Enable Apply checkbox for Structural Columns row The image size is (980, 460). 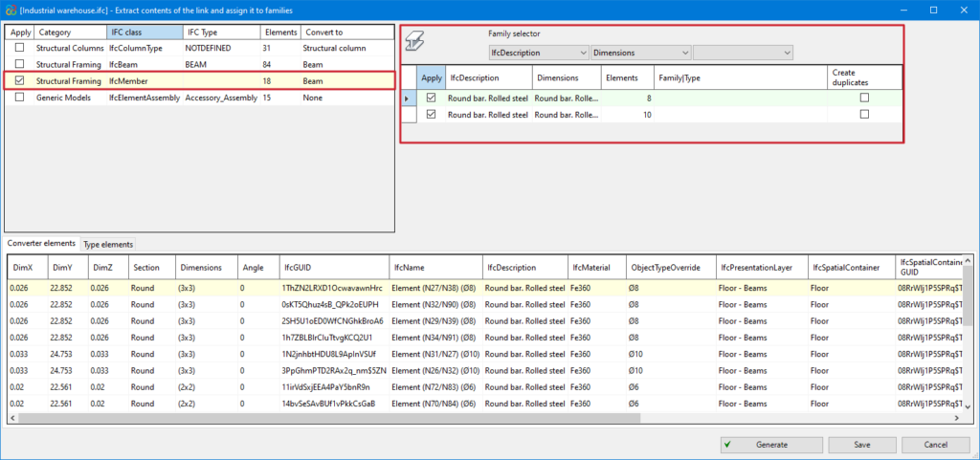(20, 48)
